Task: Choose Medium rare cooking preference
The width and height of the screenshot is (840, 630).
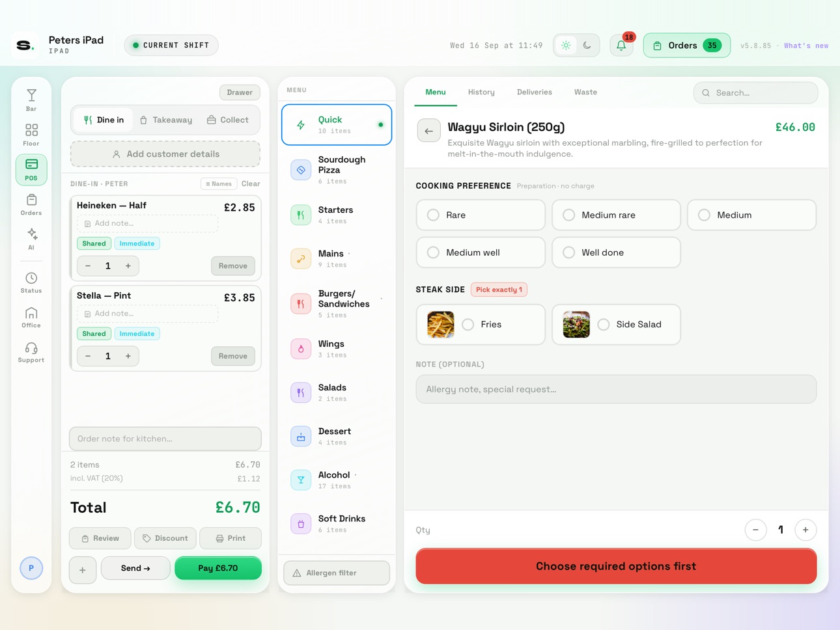Action: (x=616, y=215)
